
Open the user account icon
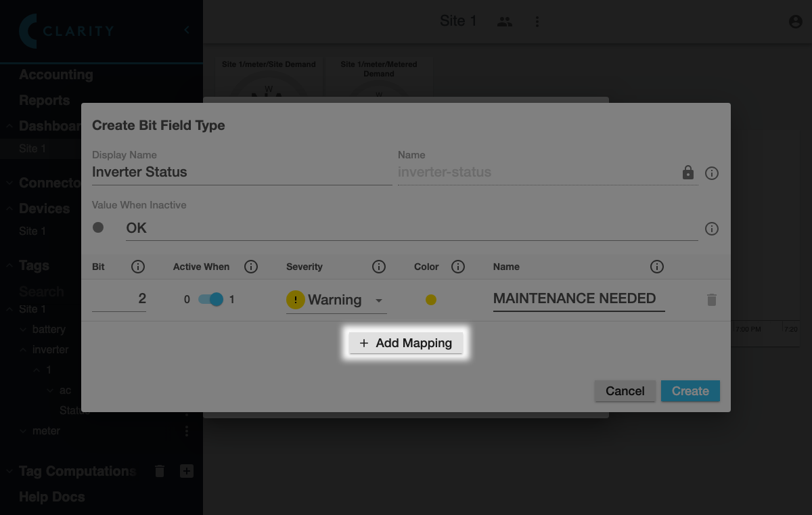pos(795,22)
